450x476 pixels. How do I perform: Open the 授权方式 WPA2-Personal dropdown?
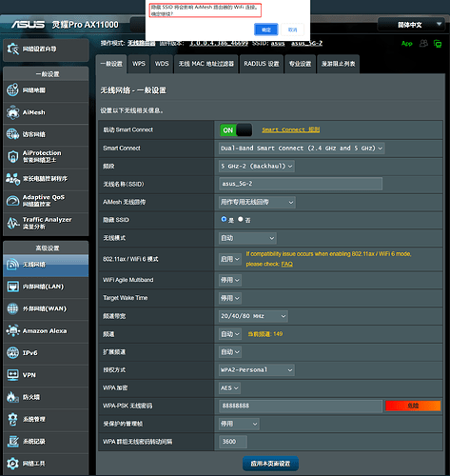click(257, 370)
